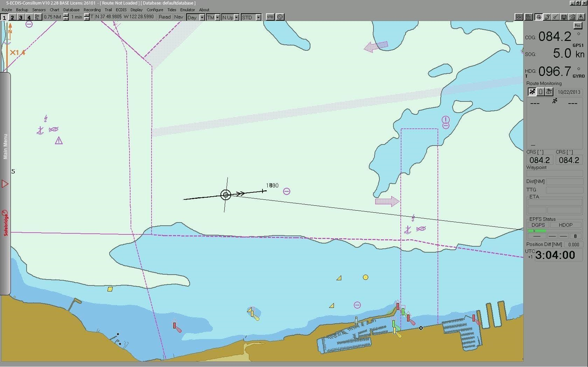The height and width of the screenshot is (367, 588).
Task: Toggle the route monitoring crossed-arrows button
Action: point(532,92)
